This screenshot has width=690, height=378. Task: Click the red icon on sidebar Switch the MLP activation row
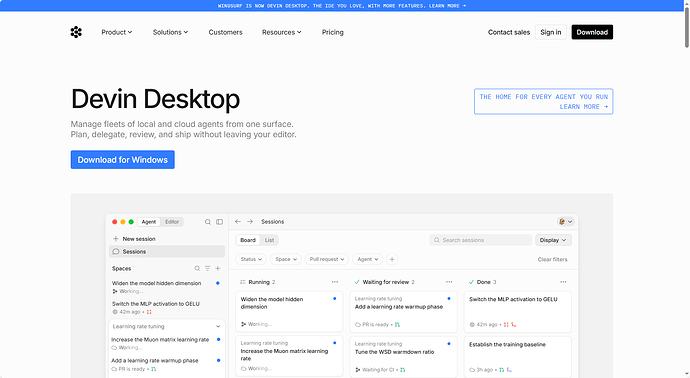pyautogui.click(x=149, y=312)
